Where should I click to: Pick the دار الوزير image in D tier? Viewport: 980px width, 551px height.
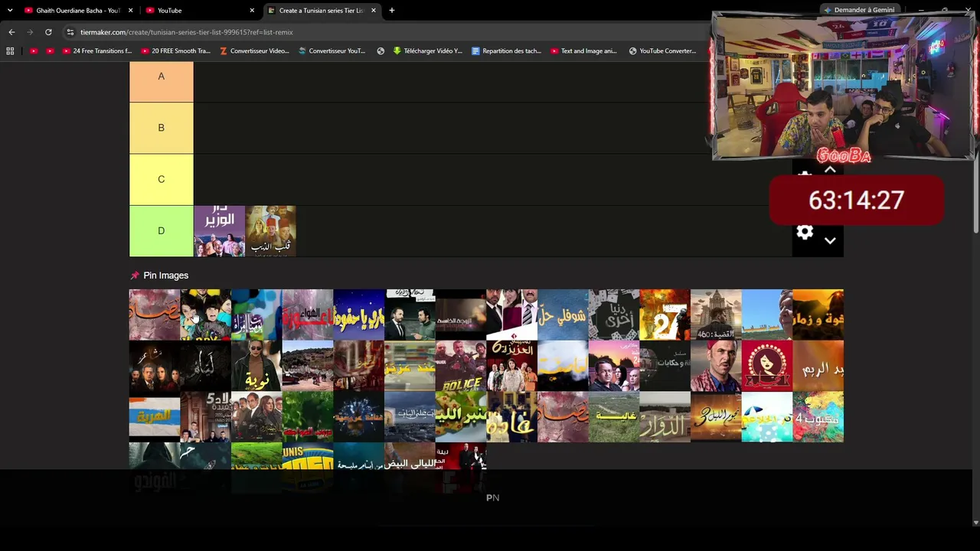tap(219, 230)
